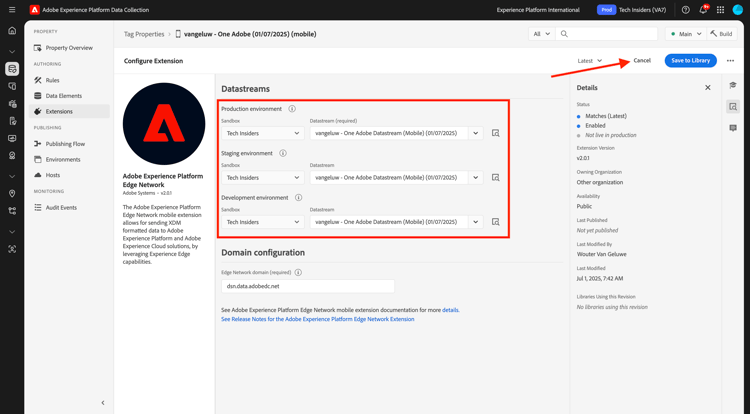Open the hamburger navigation menu
750x414 pixels.
12,10
